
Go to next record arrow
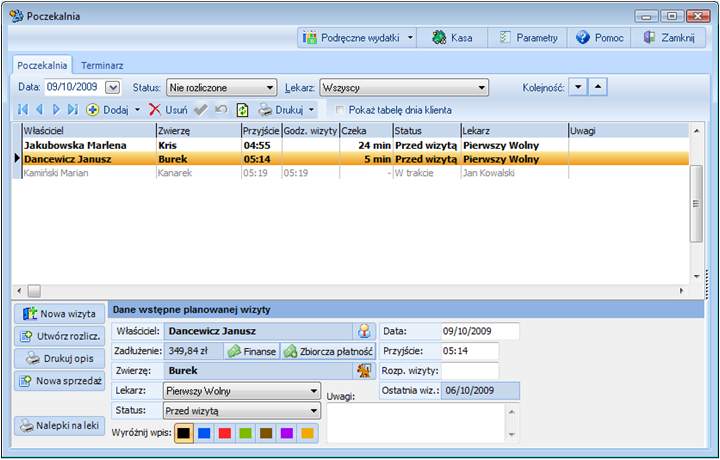(x=56, y=110)
